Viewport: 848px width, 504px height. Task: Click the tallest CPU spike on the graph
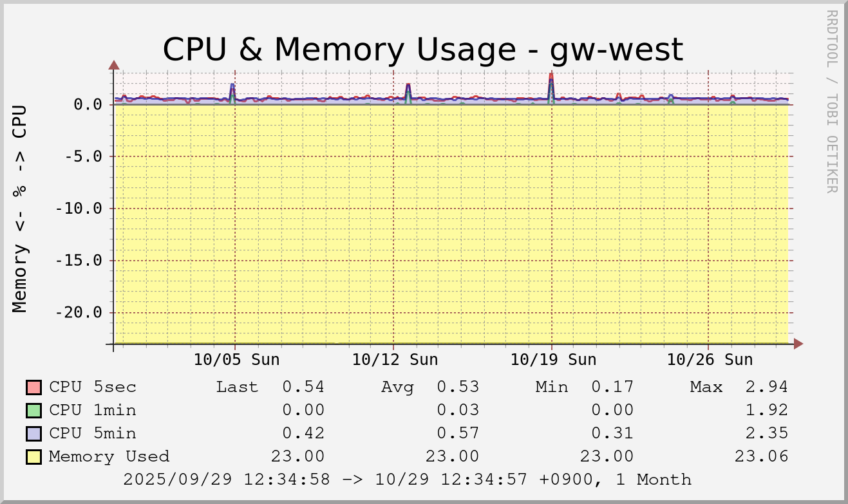tap(551, 76)
